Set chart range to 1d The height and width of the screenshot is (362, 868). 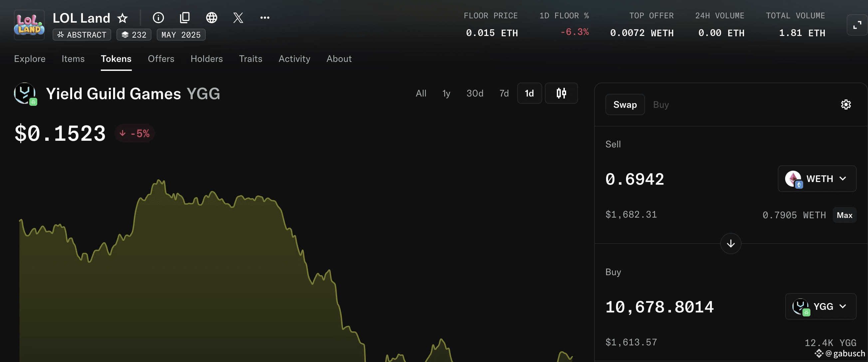point(530,93)
